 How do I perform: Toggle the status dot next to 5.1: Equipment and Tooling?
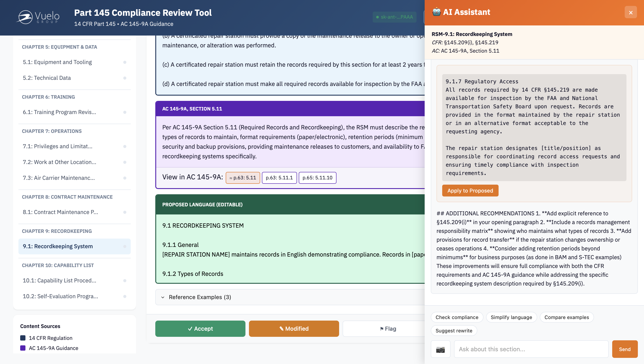[x=125, y=62]
